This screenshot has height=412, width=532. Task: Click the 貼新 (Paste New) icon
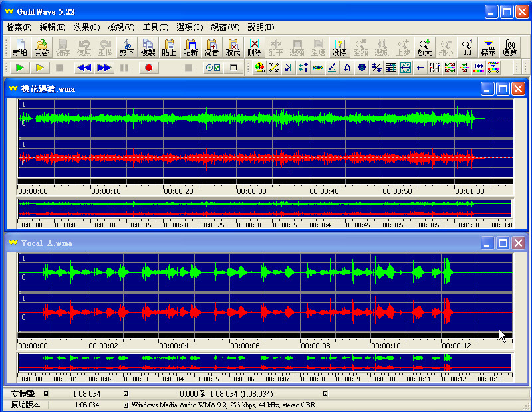tap(190, 47)
